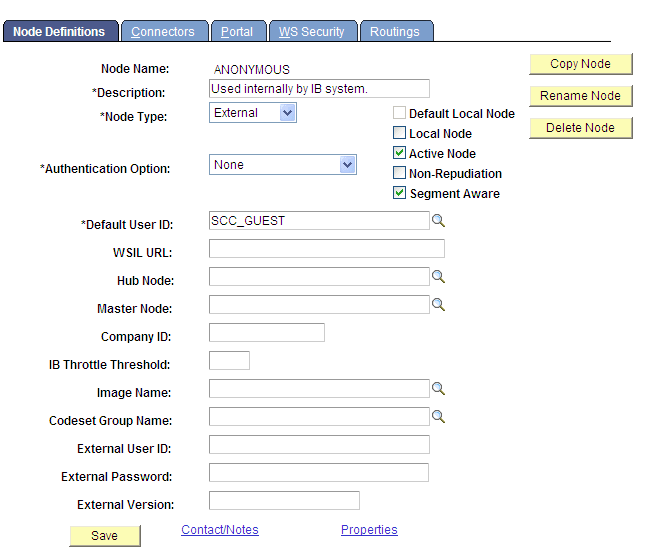This screenshot has height=552, width=654.
Task: Enable the Local Node checkbox
Action: coord(399,133)
